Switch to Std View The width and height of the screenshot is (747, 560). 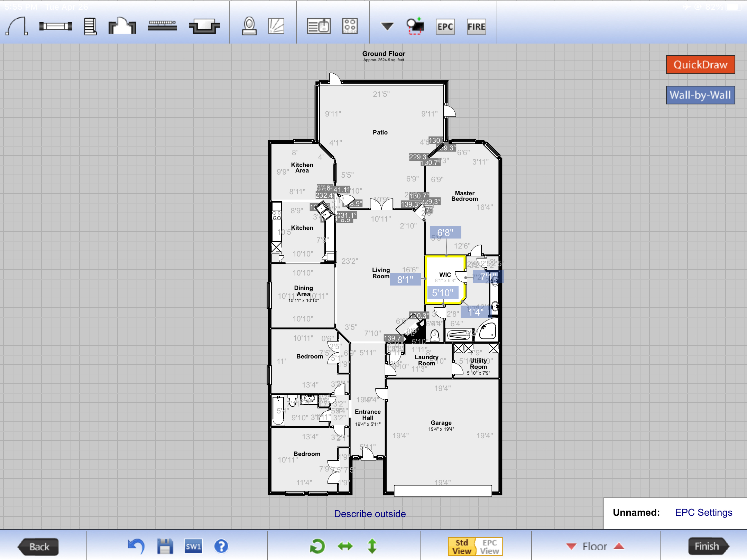[462, 547]
